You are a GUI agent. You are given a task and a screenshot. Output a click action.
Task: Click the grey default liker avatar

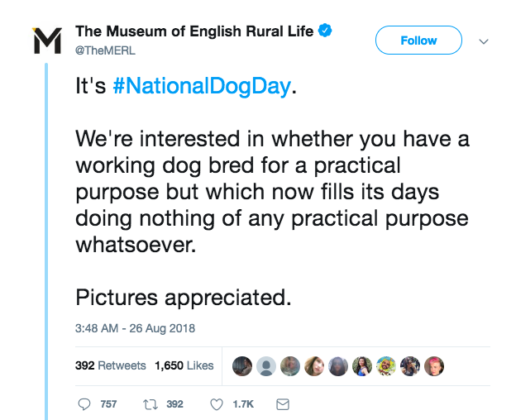tap(266, 365)
